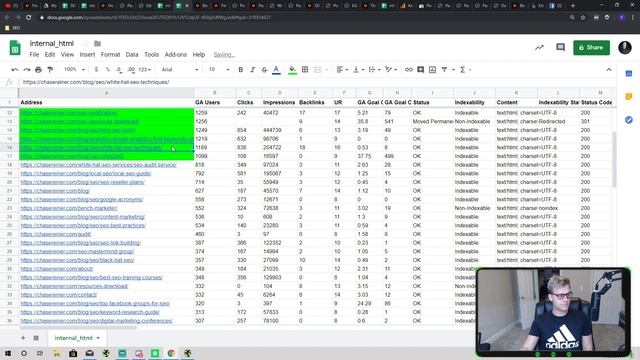This screenshot has height=360, width=640.
Task: Insert a chart
Action: click(432, 70)
